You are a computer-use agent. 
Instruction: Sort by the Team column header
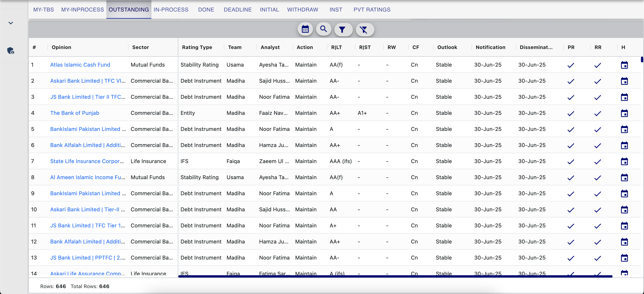[x=235, y=47]
